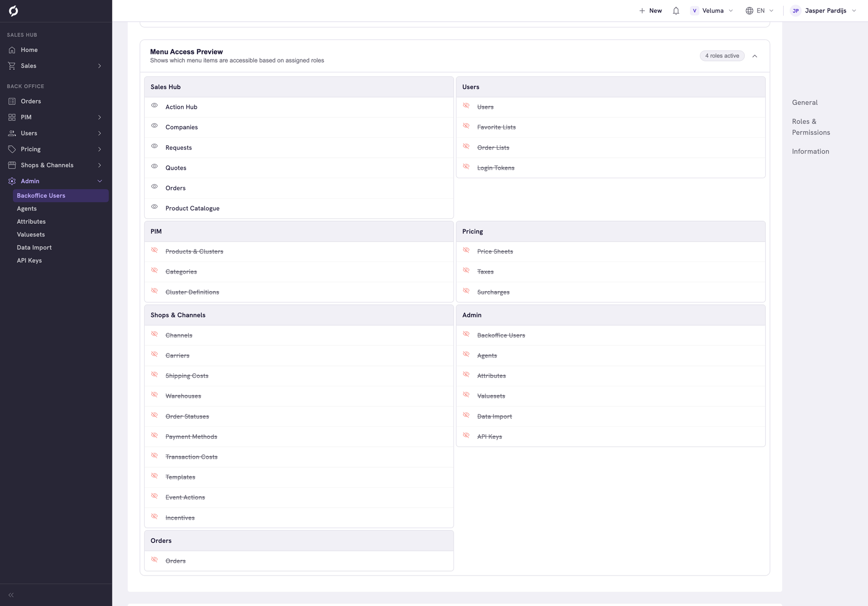The image size is (868, 606).
Task: Click the PIM grid icon in the sidebar
Action: click(12, 117)
